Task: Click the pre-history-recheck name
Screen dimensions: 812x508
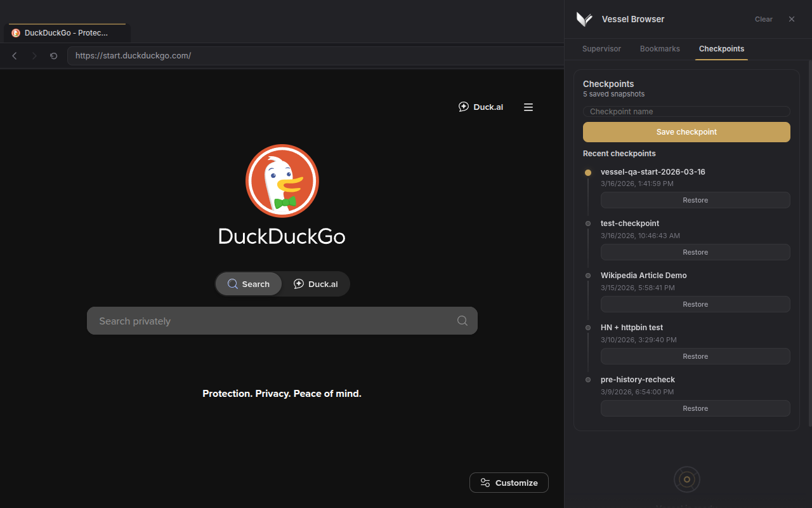Action: (638, 380)
